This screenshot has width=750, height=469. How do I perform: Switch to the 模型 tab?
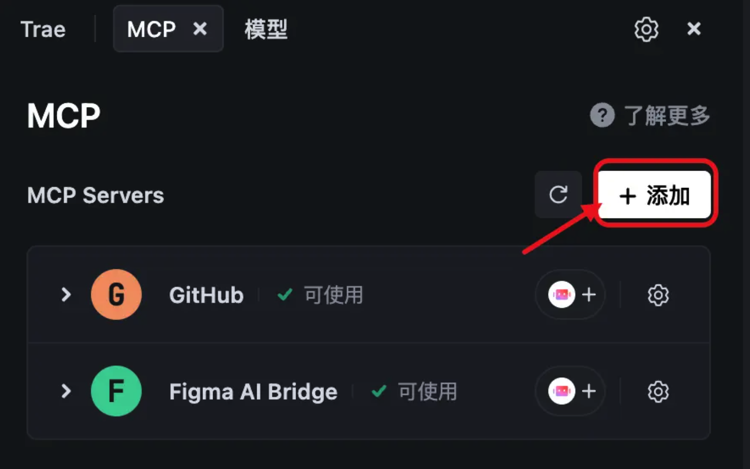click(266, 30)
